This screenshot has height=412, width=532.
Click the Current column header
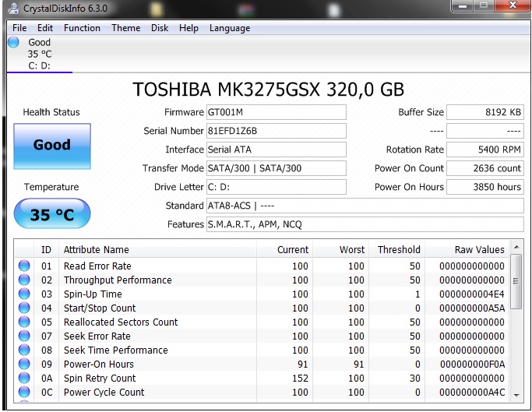(284, 249)
